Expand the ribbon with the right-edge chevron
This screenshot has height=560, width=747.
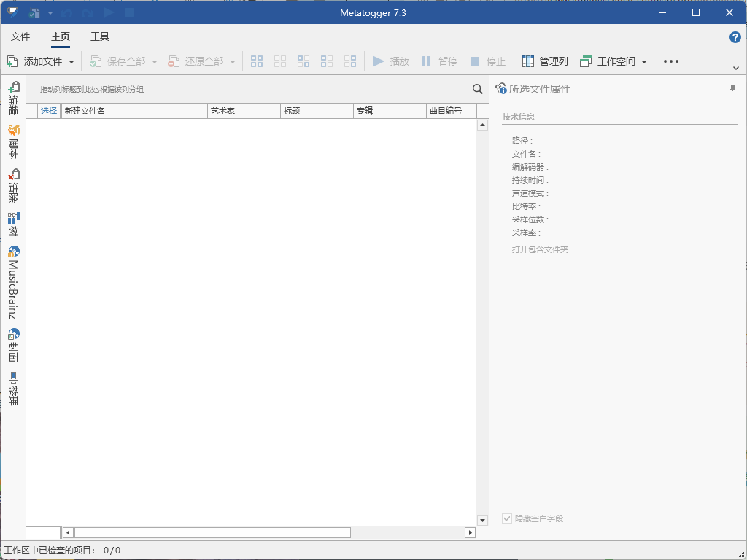click(x=736, y=68)
